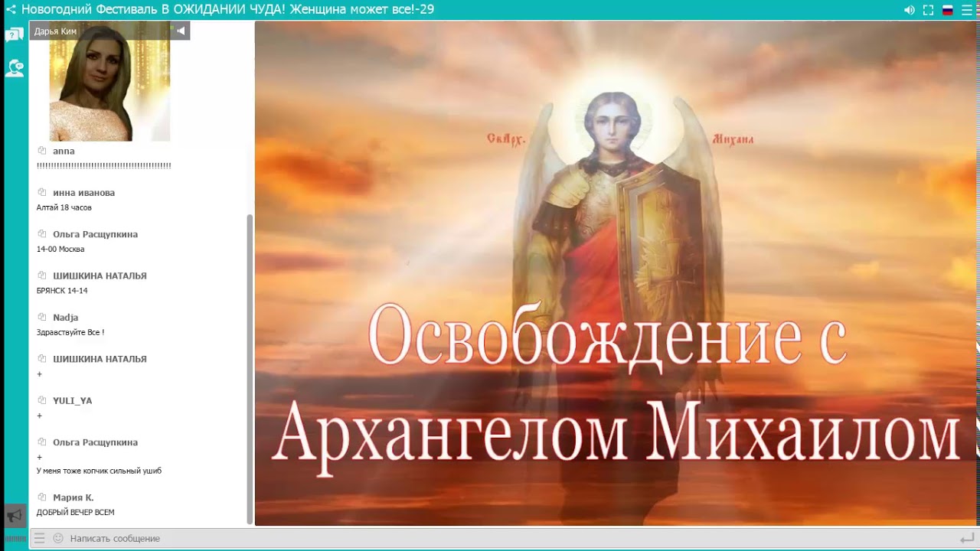Select user name Мария К.
Screen dimensions: 980x551
click(x=73, y=497)
